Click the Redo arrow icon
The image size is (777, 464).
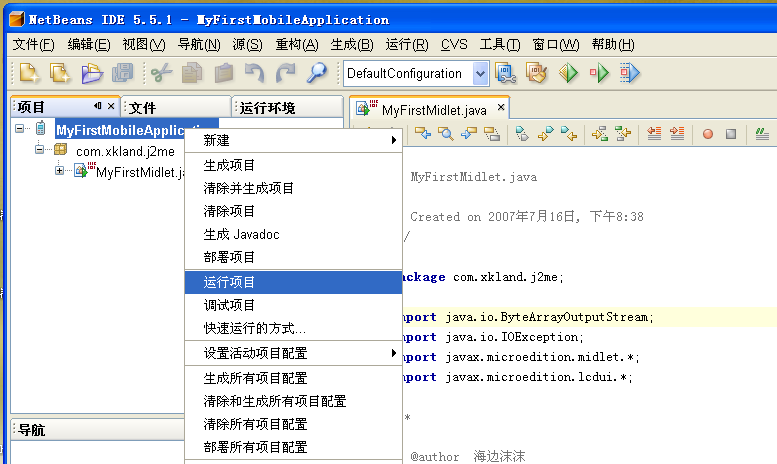pos(285,73)
